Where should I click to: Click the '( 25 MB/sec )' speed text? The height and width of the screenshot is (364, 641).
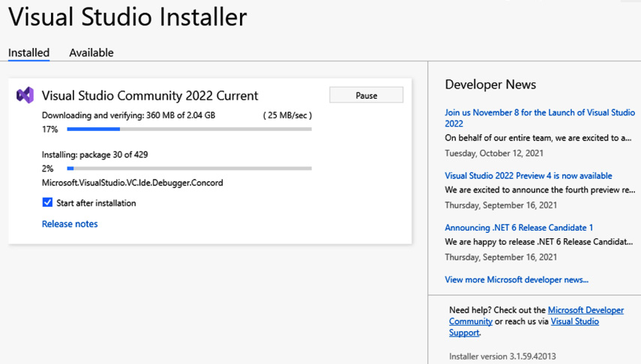287,115
